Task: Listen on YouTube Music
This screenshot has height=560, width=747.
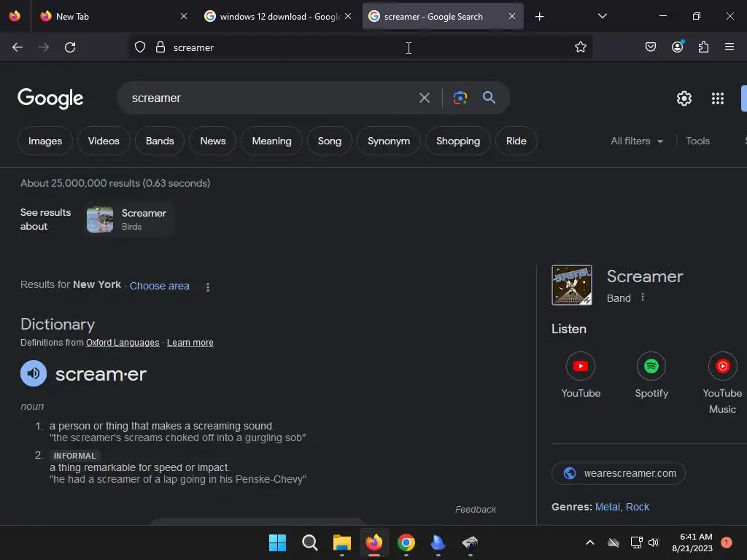Action: (722, 382)
